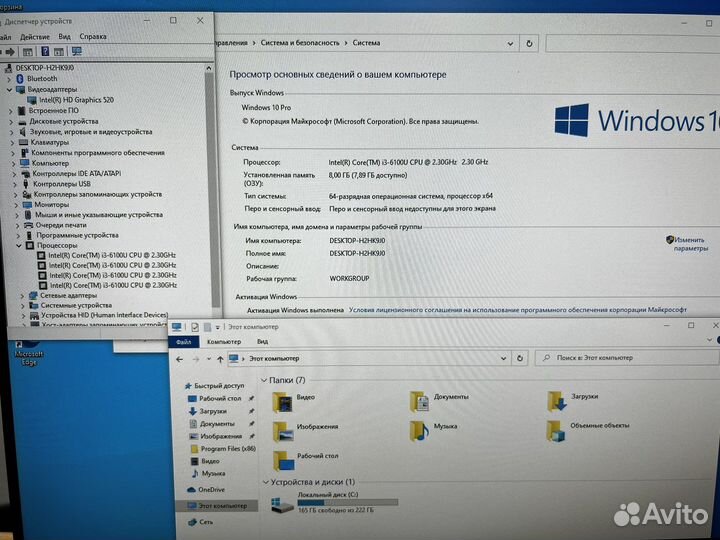Viewport: 720px width, 540px height.
Task: Expand Системные устройства category
Action: click(x=22, y=306)
